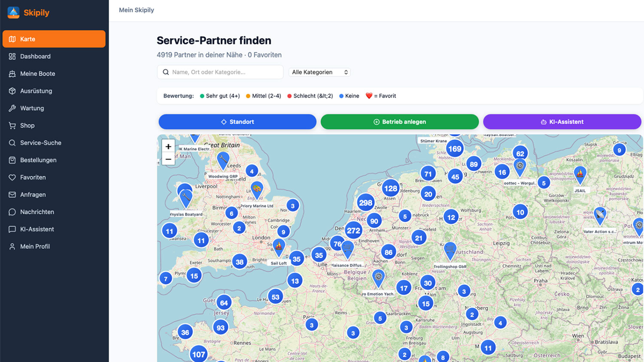Viewport: 644px width, 362px height.
Task: Click the 107 cluster marker
Action: [198, 355]
